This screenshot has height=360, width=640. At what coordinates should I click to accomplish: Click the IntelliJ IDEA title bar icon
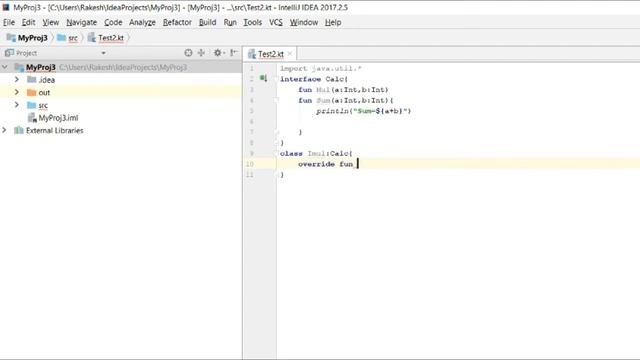[6, 7]
